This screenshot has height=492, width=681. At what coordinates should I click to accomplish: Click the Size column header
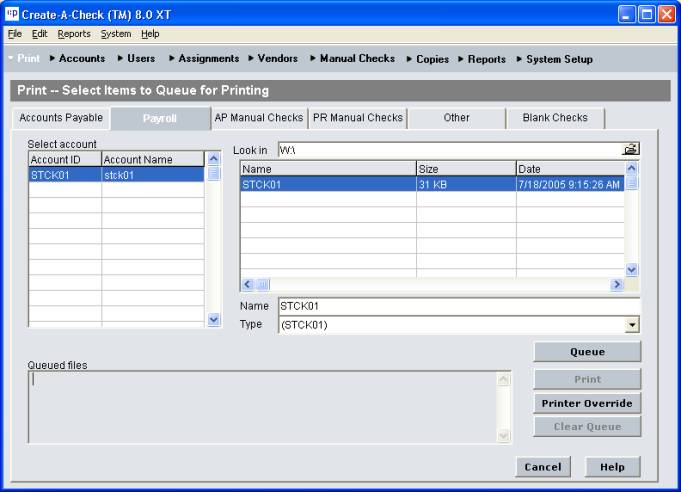[466, 169]
